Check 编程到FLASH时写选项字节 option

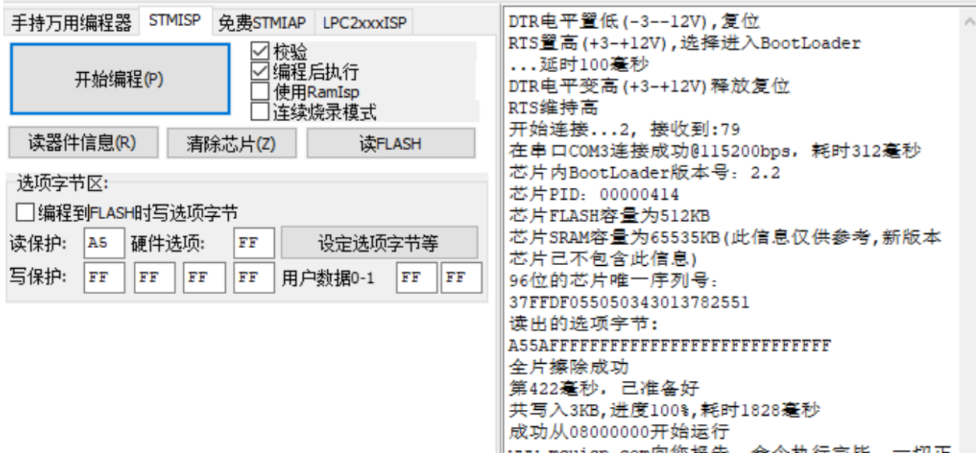point(25,212)
